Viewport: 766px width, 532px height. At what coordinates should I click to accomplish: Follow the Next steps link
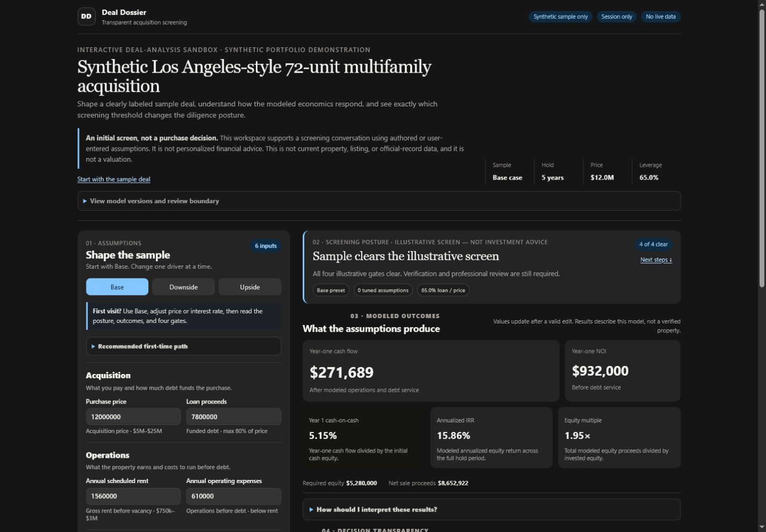click(656, 260)
